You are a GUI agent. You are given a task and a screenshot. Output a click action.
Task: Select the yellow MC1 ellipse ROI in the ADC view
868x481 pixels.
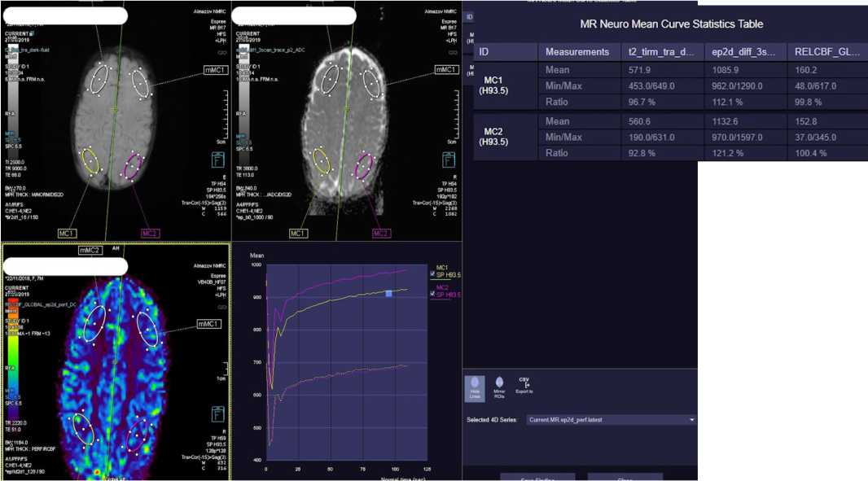click(322, 161)
